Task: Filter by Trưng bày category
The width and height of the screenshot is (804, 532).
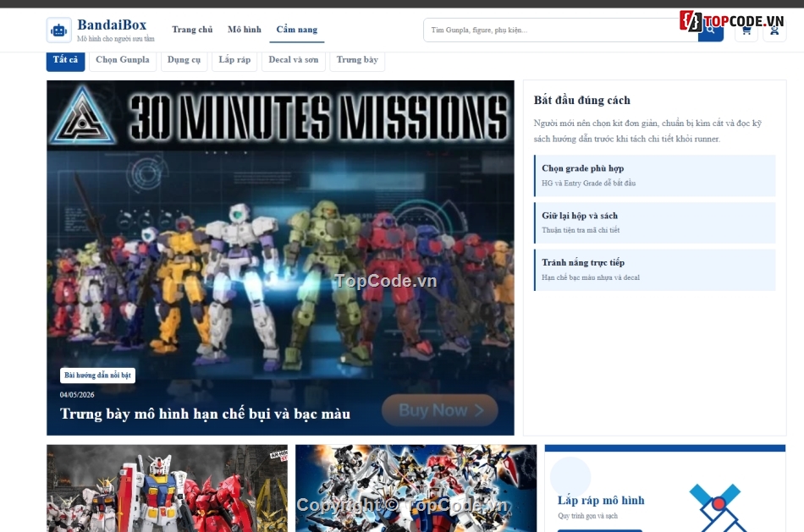Action: tap(357, 60)
